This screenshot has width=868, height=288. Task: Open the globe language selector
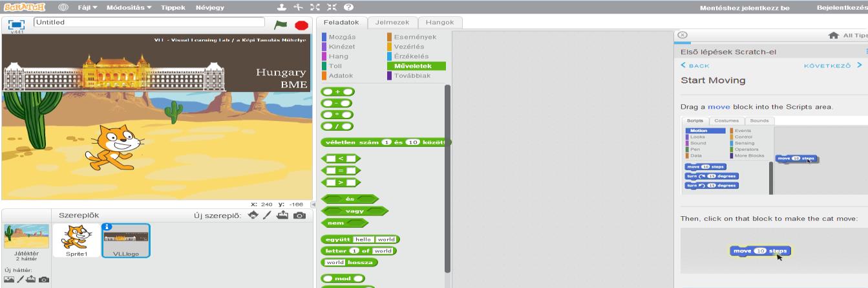click(63, 8)
